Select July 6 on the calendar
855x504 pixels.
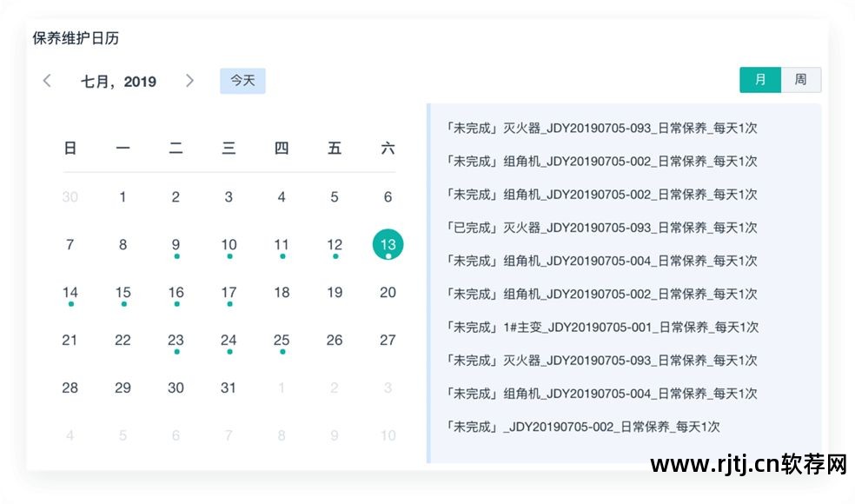tap(388, 197)
